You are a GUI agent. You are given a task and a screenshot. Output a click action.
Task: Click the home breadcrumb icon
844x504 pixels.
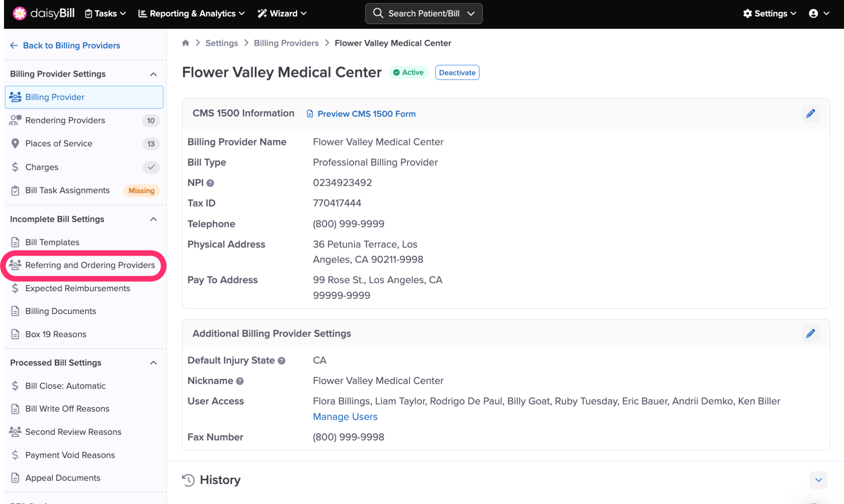[x=185, y=43]
